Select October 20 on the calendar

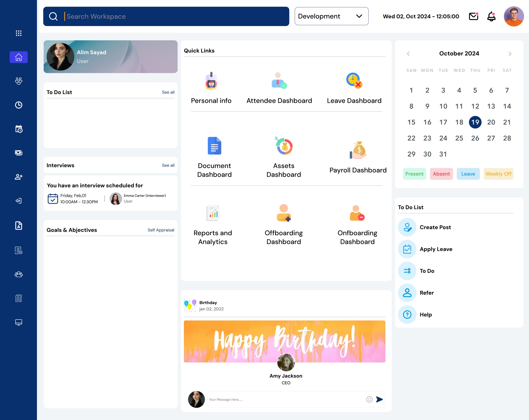(491, 122)
